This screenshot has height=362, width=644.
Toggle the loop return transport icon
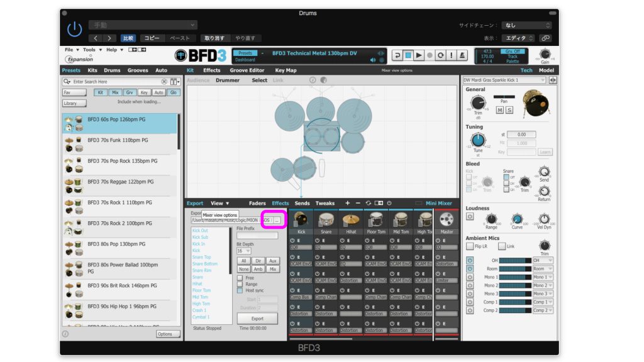click(x=397, y=55)
